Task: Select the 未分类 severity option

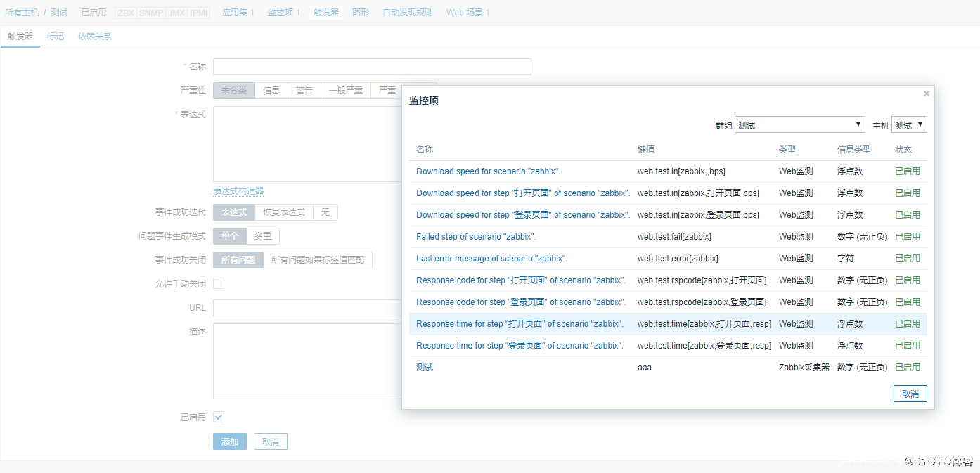Action: pos(234,91)
